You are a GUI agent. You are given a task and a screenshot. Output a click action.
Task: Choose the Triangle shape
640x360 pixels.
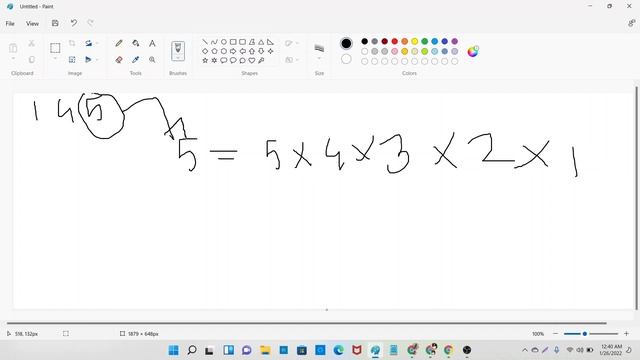261,42
